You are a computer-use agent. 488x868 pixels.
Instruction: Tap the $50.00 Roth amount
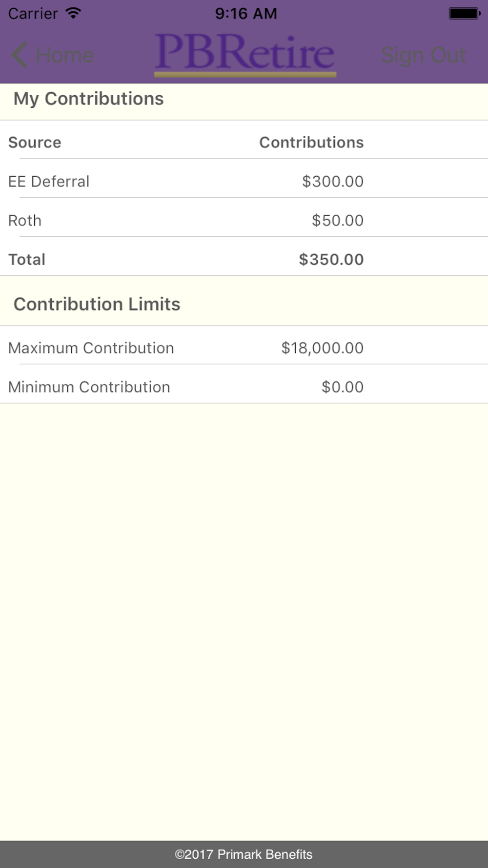pyautogui.click(x=338, y=220)
